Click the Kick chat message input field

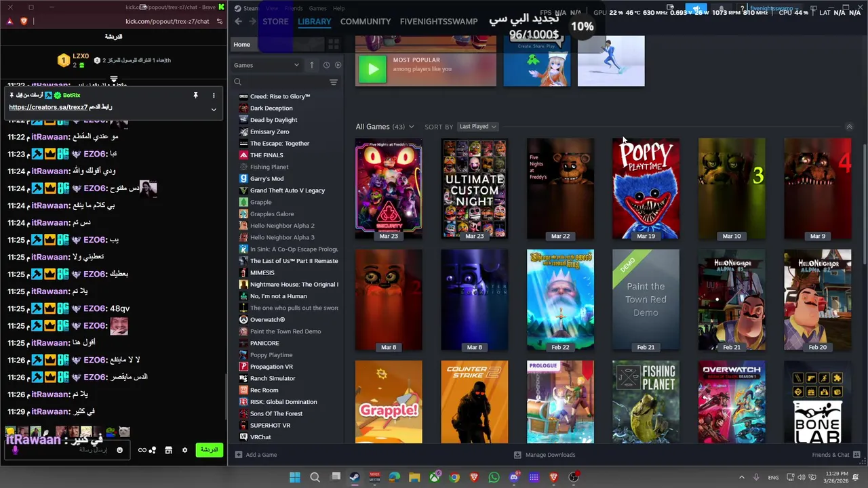68,450
